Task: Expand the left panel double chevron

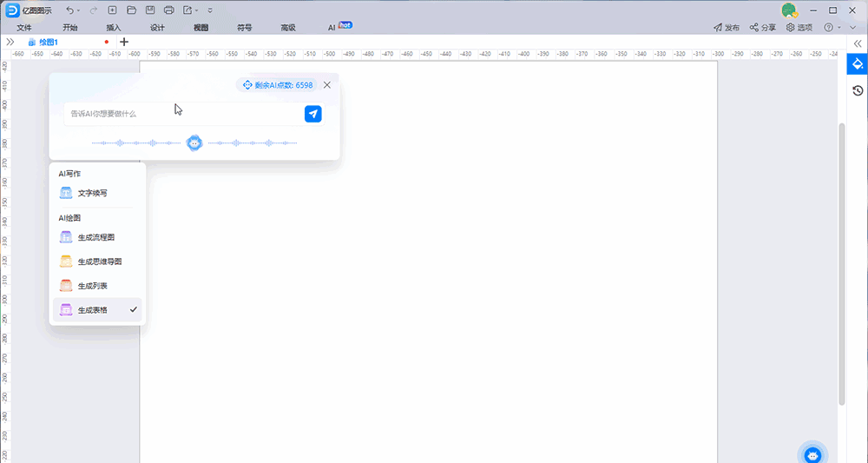Action: click(10, 42)
